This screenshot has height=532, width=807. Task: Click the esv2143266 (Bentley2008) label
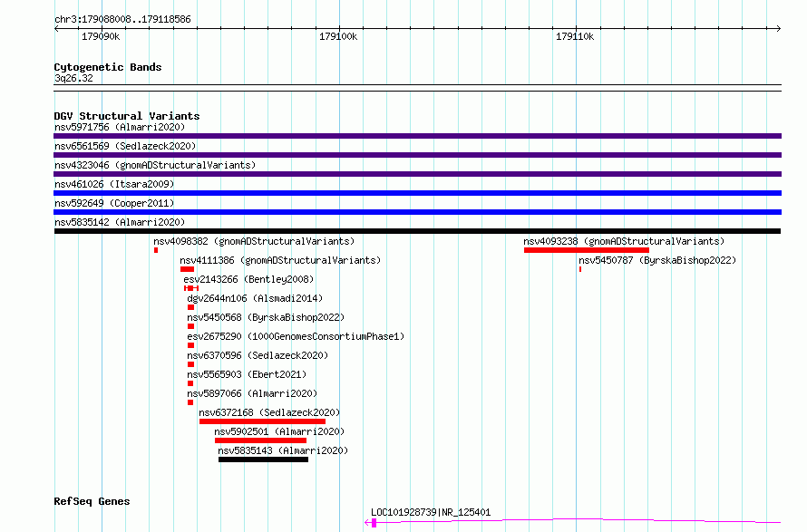tap(248, 279)
